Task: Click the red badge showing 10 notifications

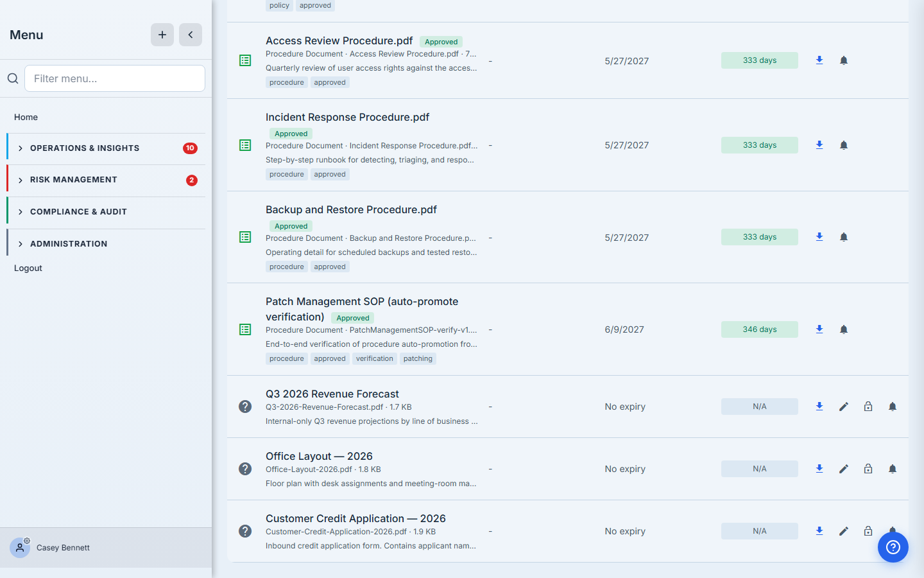Action: pos(190,148)
